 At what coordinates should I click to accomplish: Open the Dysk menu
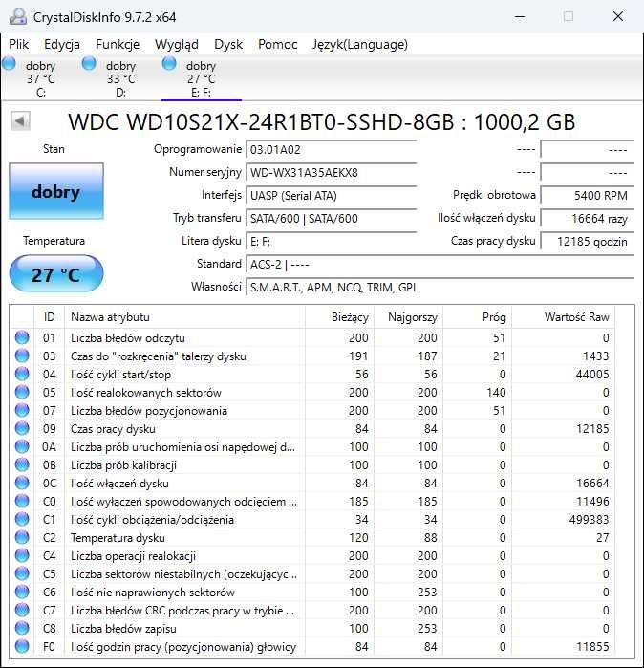(228, 44)
